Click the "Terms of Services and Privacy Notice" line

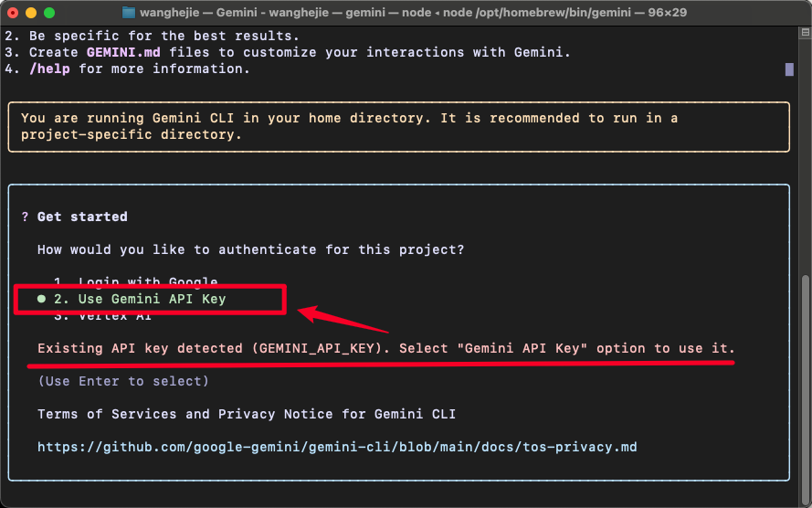[247, 414]
